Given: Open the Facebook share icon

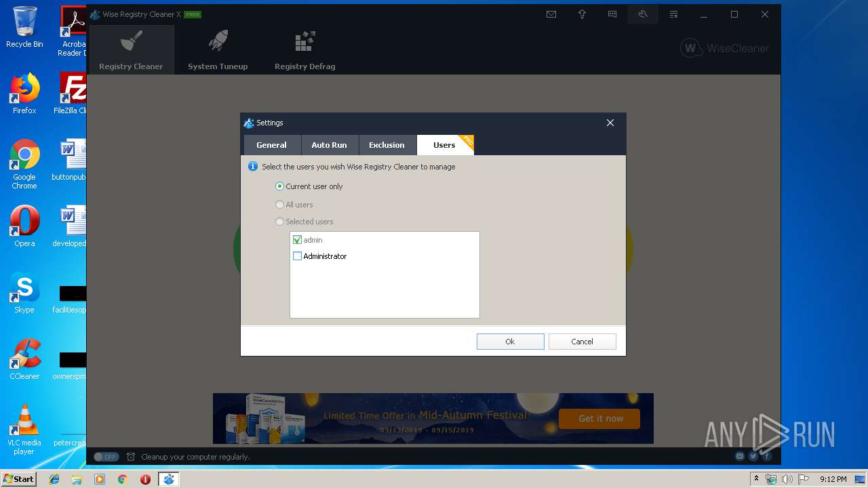Looking at the screenshot, I should click(766, 456).
